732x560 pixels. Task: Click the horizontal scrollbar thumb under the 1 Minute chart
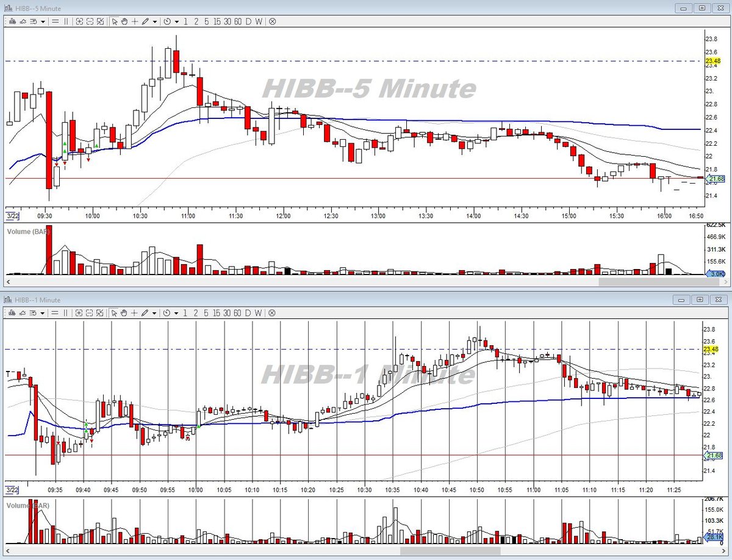coord(450,551)
